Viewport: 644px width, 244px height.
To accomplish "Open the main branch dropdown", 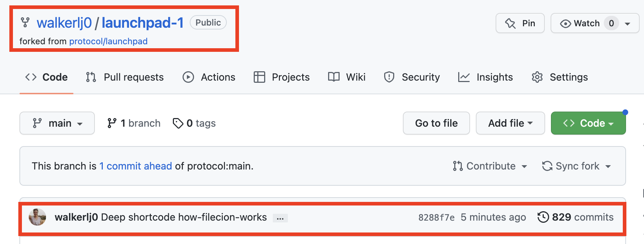I will tap(57, 123).
